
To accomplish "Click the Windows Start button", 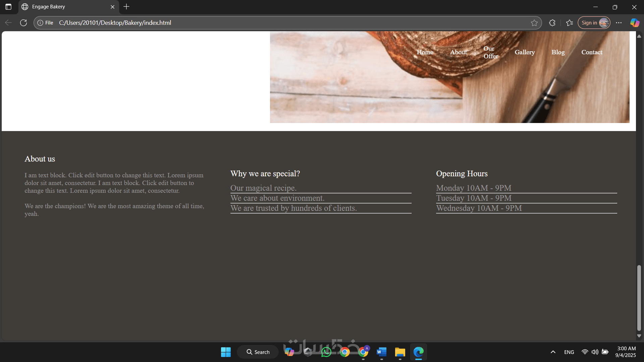I will tap(226, 352).
